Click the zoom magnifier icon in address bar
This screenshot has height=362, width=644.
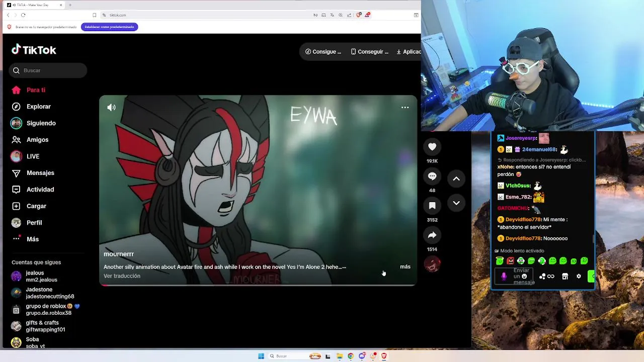point(341,15)
